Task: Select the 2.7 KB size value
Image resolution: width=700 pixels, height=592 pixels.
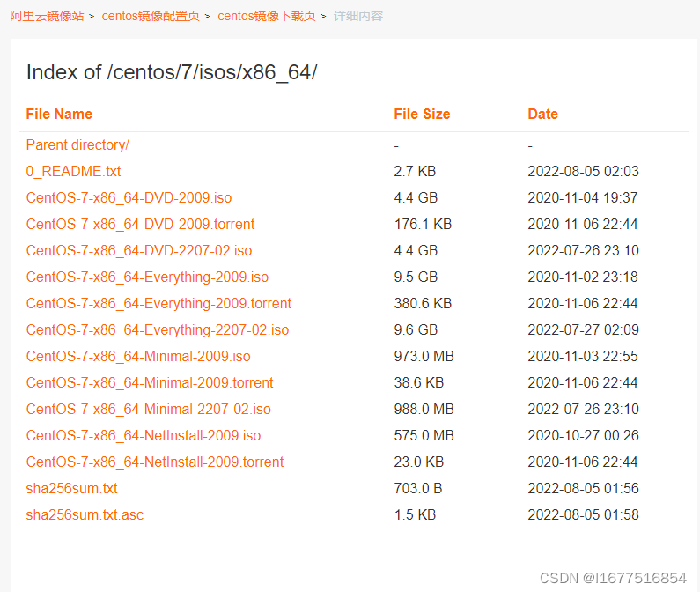Action: click(x=415, y=171)
